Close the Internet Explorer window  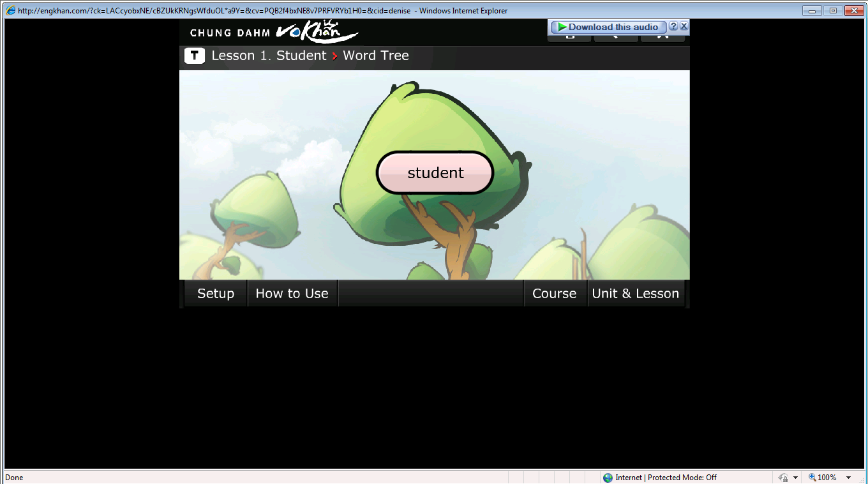(x=853, y=10)
